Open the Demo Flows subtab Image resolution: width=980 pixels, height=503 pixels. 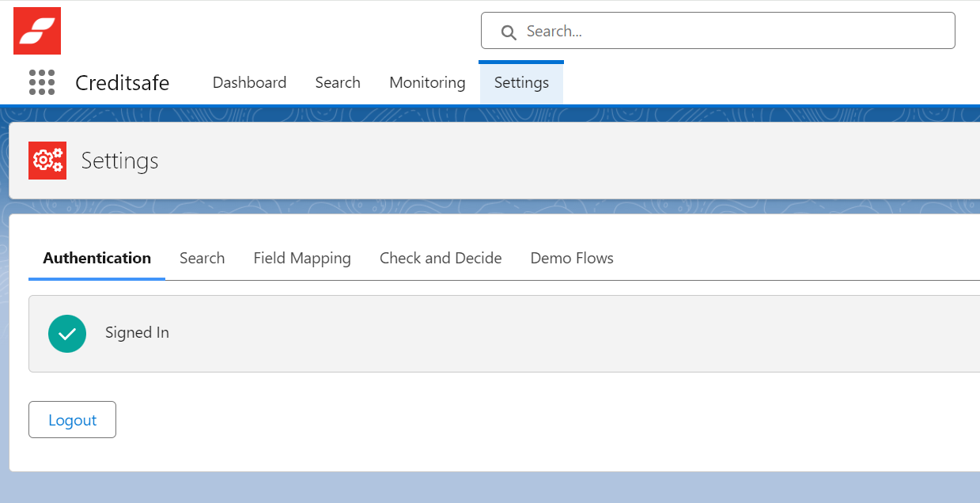click(572, 258)
